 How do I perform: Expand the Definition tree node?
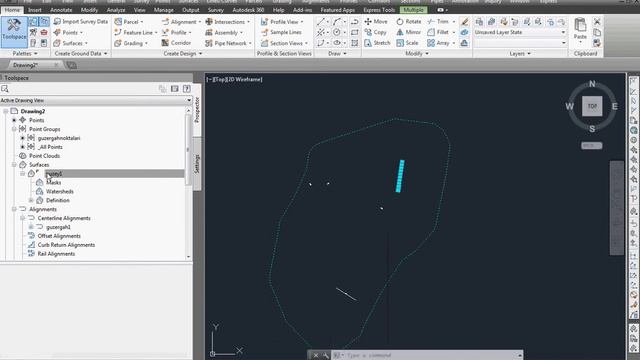pyautogui.click(x=31, y=200)
